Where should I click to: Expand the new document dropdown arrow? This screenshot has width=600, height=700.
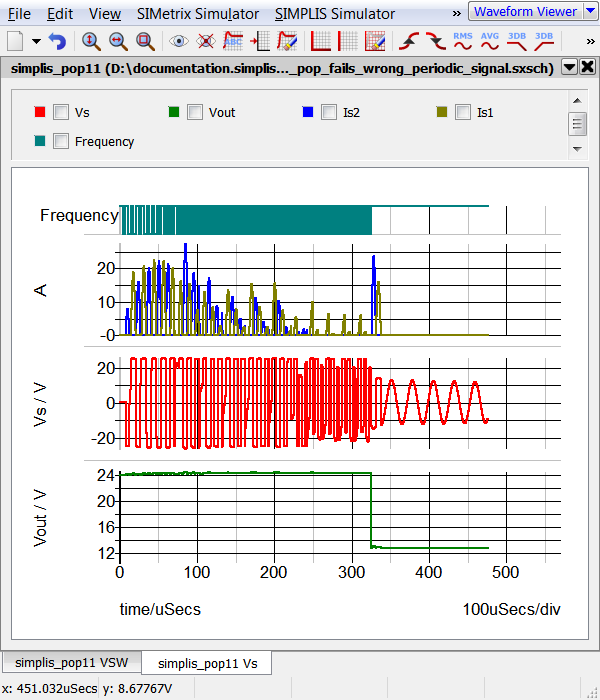tap(36, 41)
